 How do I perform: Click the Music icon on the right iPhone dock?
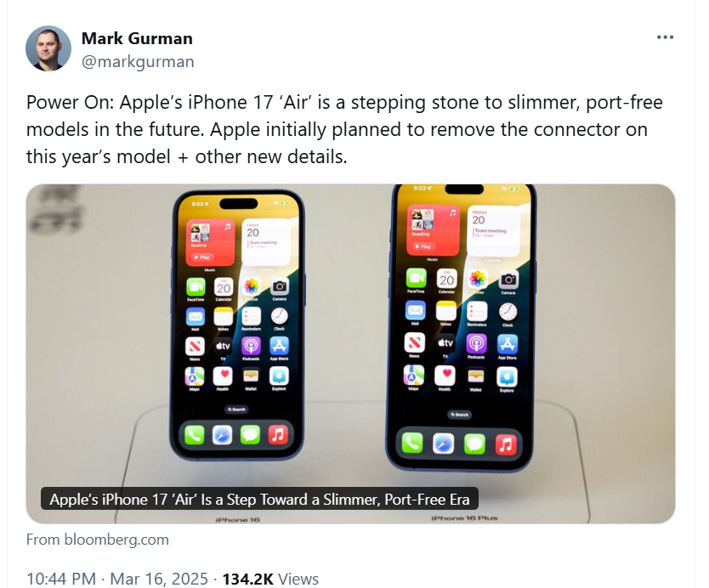click(x=506, y=444)
